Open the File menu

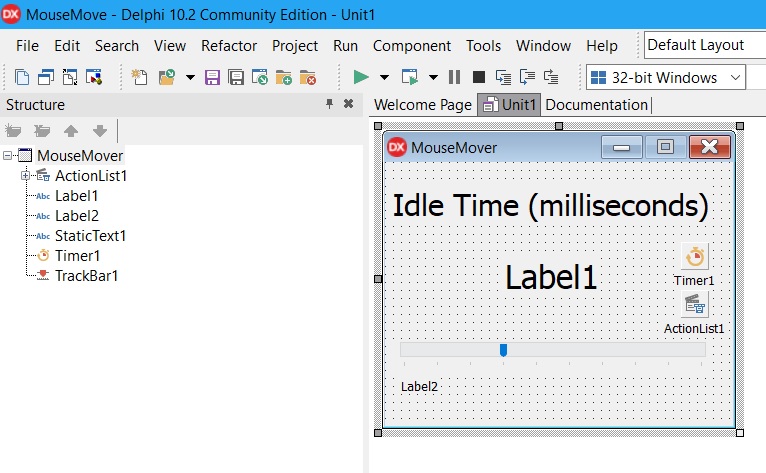click(x=27, y=46)
